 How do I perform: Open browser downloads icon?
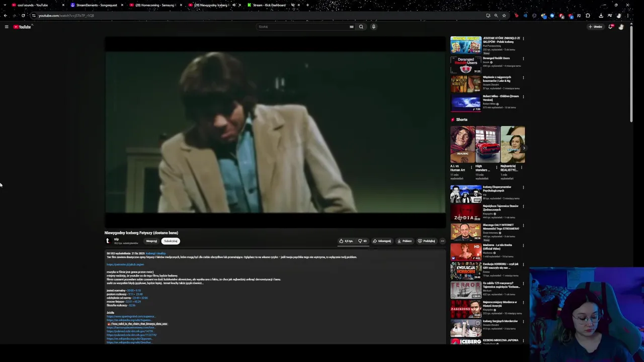[x=601, y=16]
